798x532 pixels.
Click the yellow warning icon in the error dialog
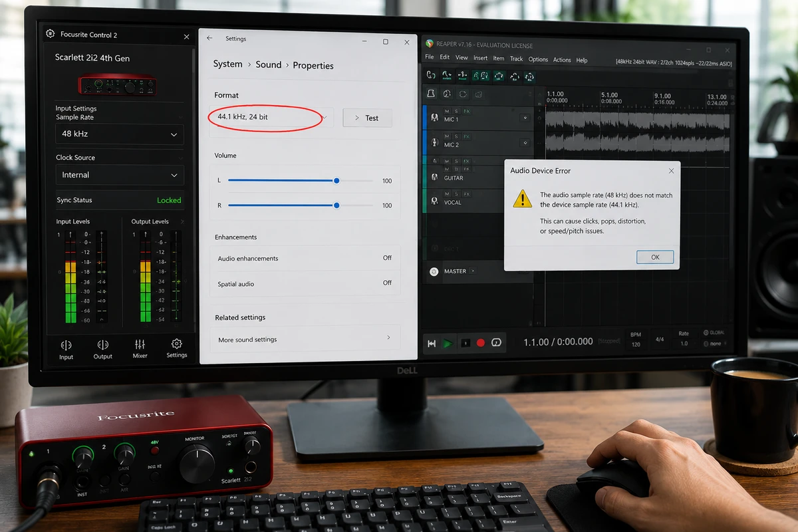pos(523,199)
